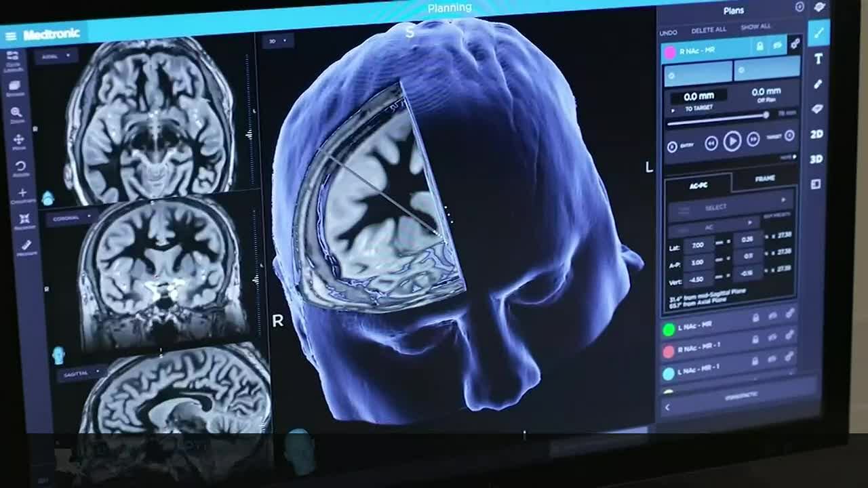Click the layout panel icon below 3D
Image resolution: width=868 pixels, height=488 pixels.
point(816,184)
